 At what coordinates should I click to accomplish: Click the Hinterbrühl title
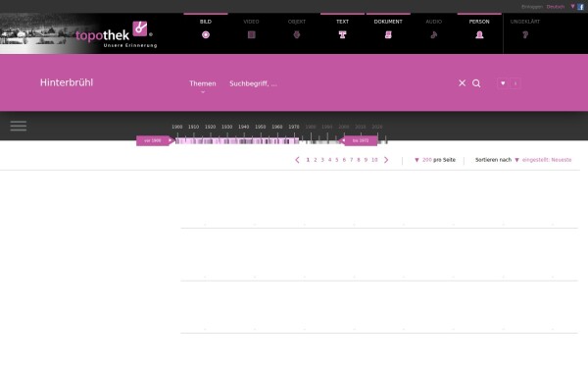click(x=67, y=82)
